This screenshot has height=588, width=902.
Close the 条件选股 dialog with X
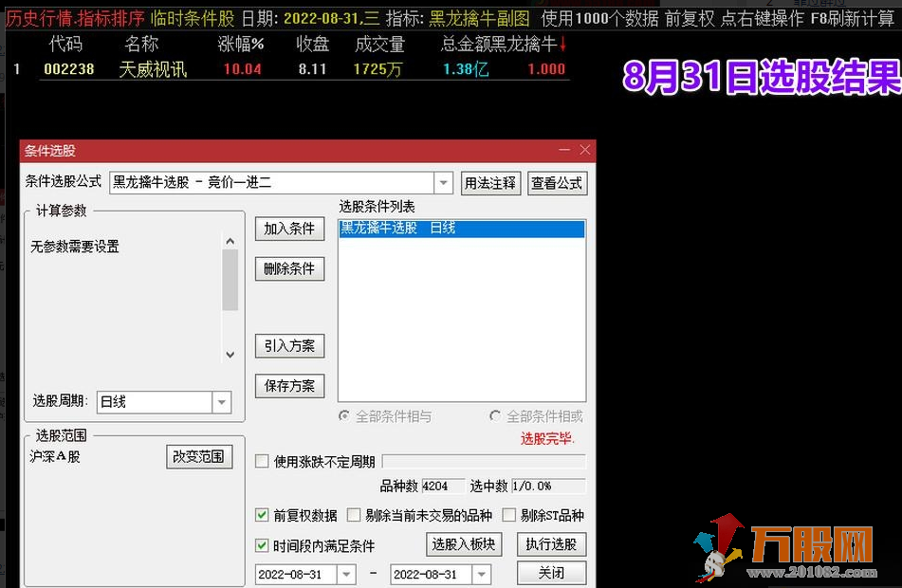tap(585, 150)
